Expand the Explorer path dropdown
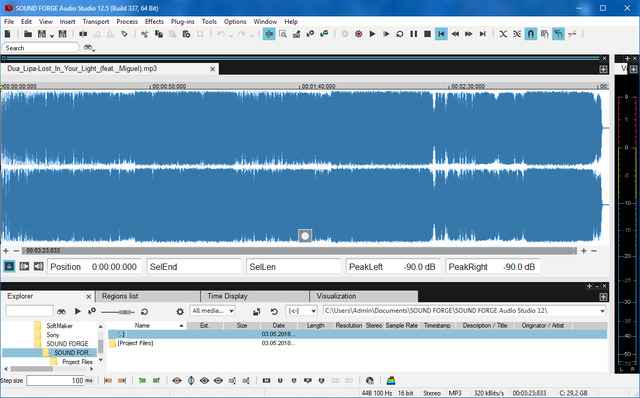640x398 pixels. [602, 311]
